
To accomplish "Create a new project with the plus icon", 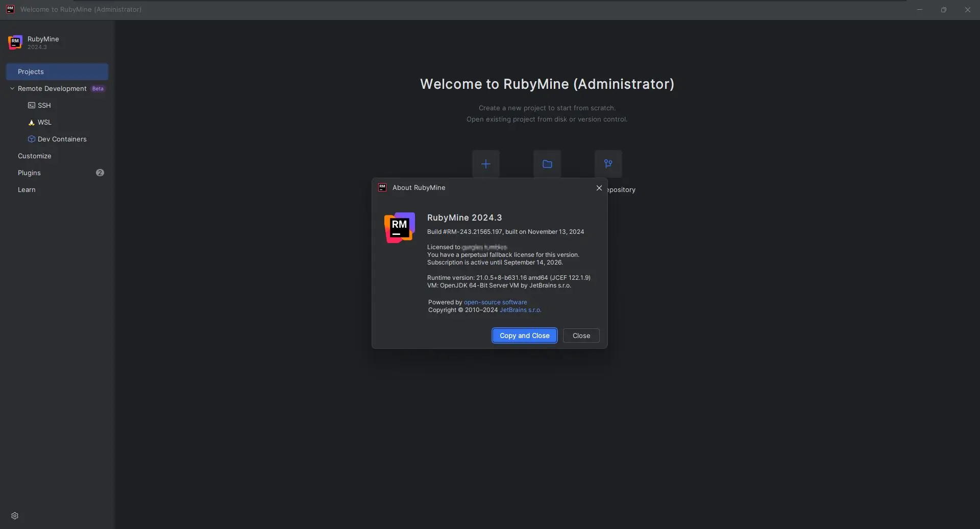I will (485, 164).
